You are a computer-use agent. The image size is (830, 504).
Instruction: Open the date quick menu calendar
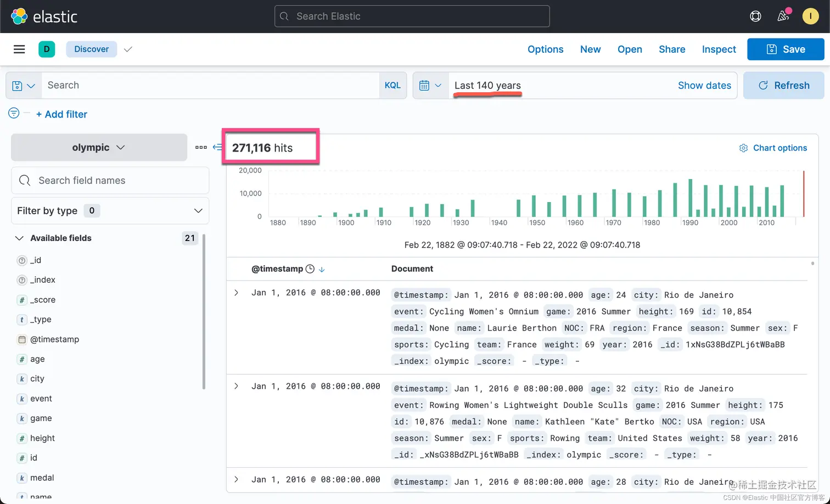[x=430, y=86]
